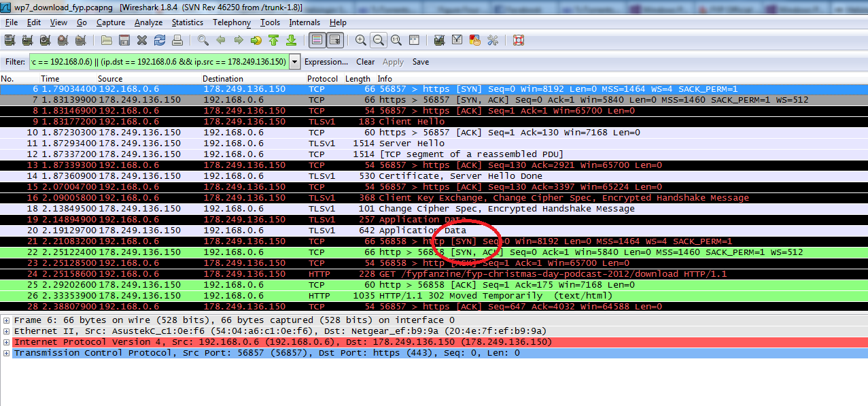Zoom in toolbar icon
This screenshot has width=868, height=406.
(360, 40)
